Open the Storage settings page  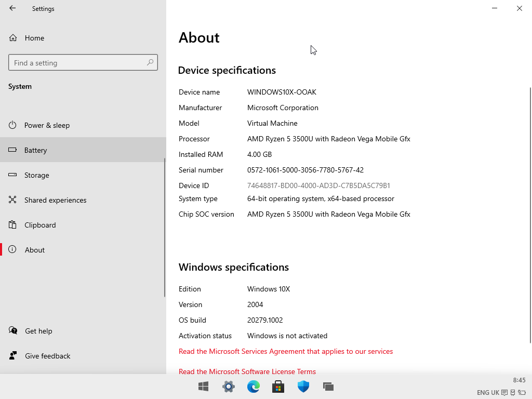pyautogui.click(x=83, y=175)
